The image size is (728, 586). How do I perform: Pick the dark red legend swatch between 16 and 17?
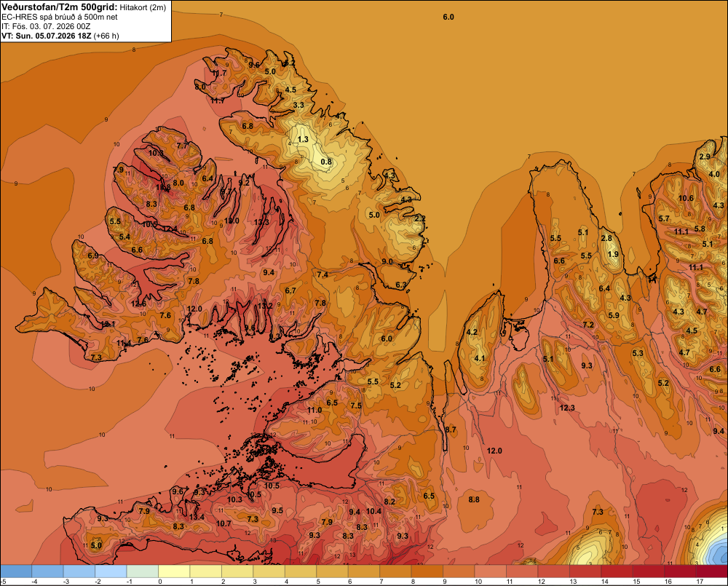point(680,571)
